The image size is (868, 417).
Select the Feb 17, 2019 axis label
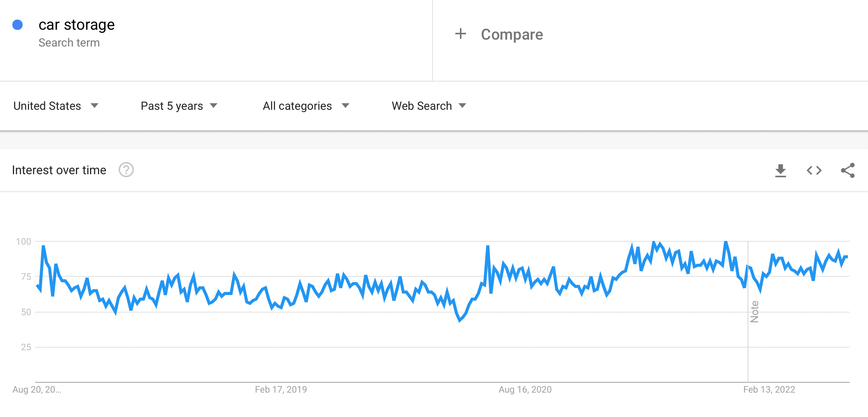tap(281, 389)
